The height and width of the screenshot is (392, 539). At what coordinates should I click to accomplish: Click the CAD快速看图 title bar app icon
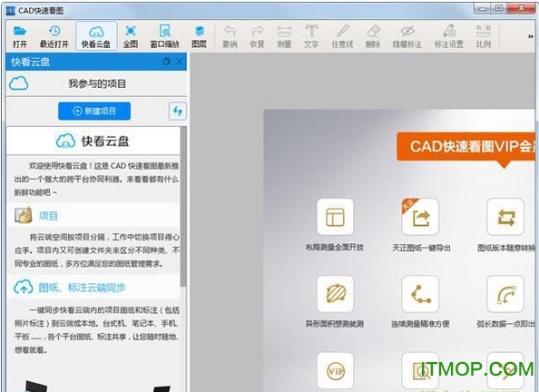point(11,10)
